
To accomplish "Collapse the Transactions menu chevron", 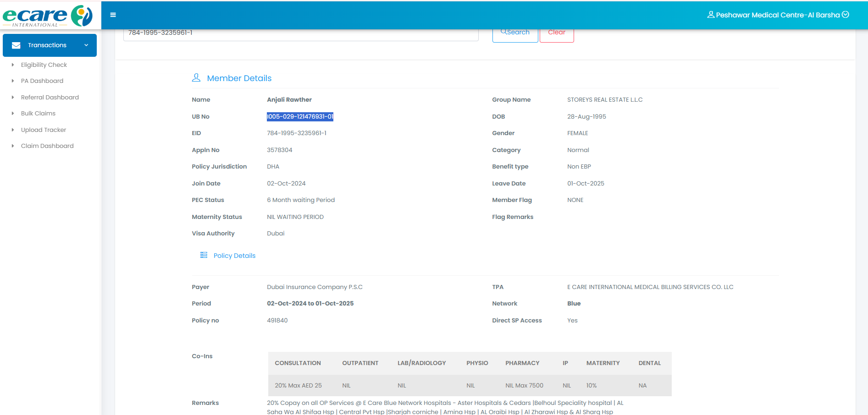I will click(x=86, y=45).
